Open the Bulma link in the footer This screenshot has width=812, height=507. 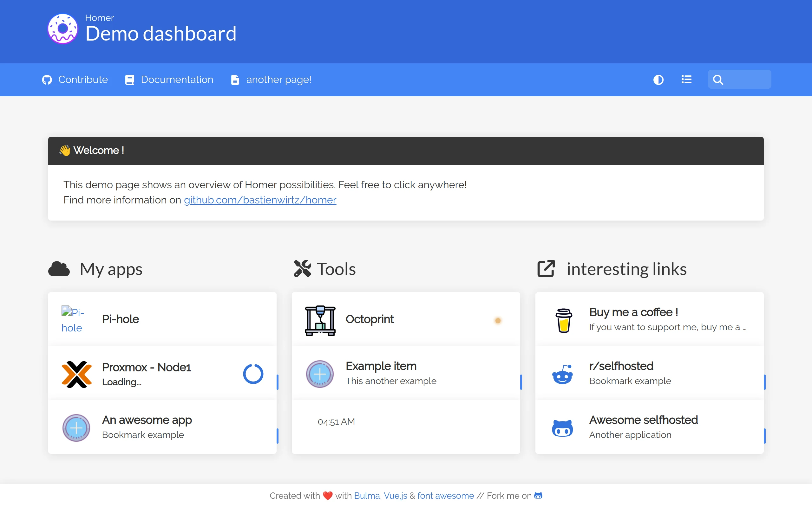coord(367,496)
